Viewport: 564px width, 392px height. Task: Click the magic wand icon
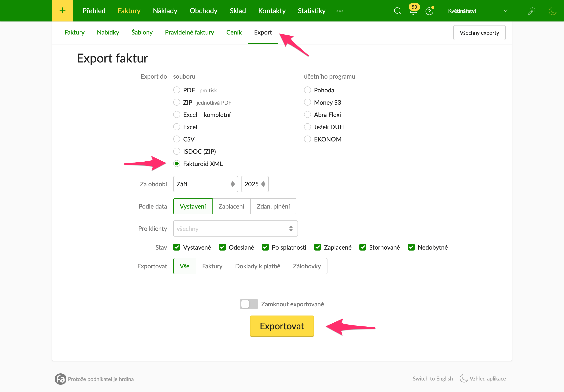click(531, 11)
